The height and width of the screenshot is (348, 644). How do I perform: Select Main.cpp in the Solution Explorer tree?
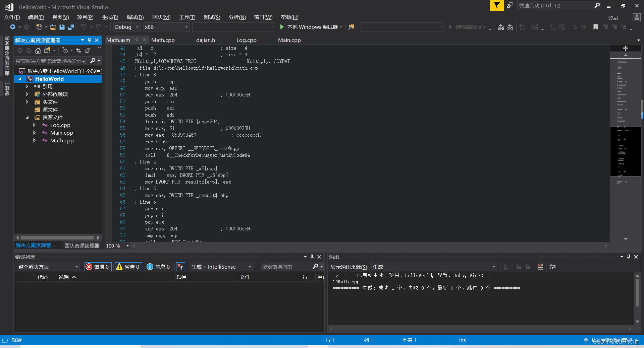(62, 133)
